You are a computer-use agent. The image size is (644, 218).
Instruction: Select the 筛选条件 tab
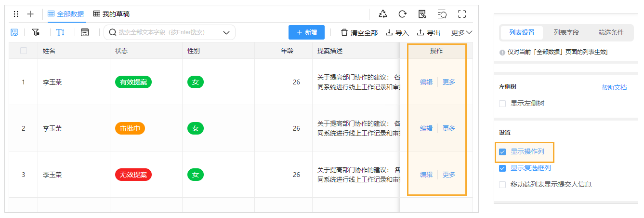[x=611, y=33]
